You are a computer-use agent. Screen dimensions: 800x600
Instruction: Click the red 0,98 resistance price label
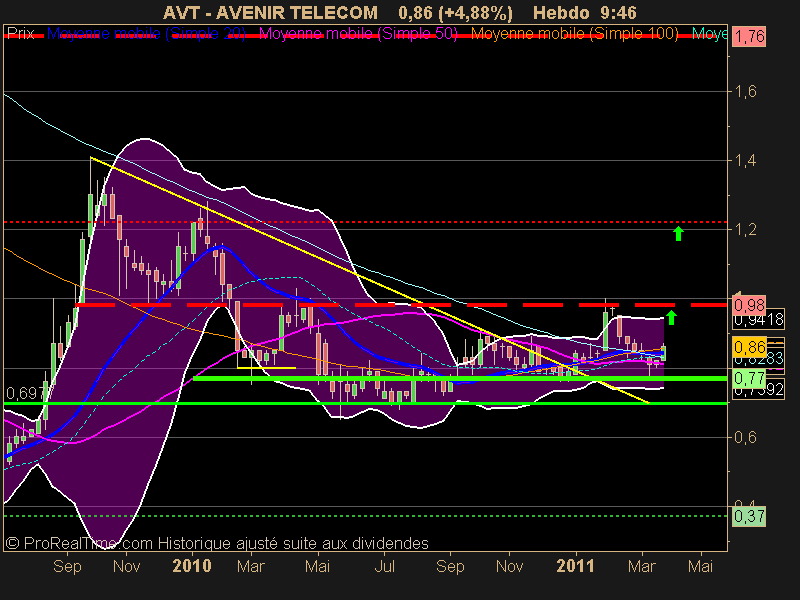pos(749,305)
